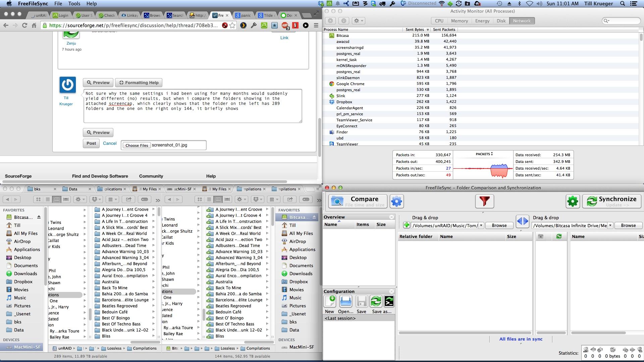This screenshot has height=362, width=644.
Task: Click Finder back arrow in left pane
Action: [x=7, y=199]
